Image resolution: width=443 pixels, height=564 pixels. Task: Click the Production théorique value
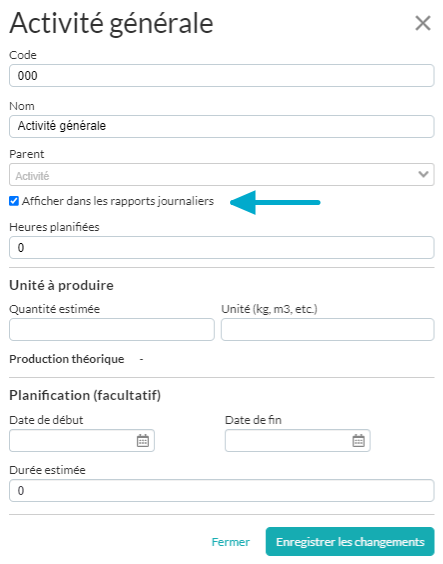tap(142, 359)
